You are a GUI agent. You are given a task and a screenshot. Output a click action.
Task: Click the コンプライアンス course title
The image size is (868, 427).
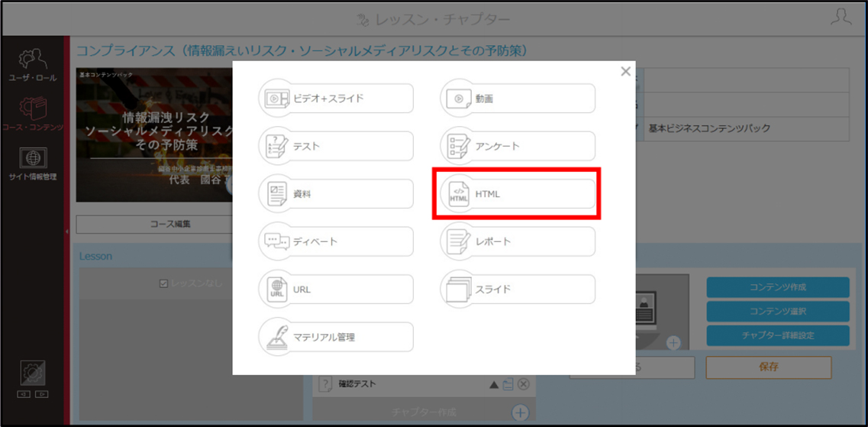[302, 51]
